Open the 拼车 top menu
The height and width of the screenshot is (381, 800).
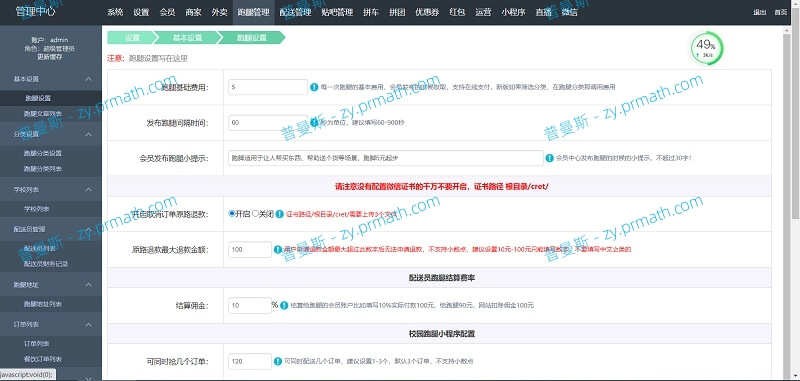pyautogui.click(x=371, y=12)
